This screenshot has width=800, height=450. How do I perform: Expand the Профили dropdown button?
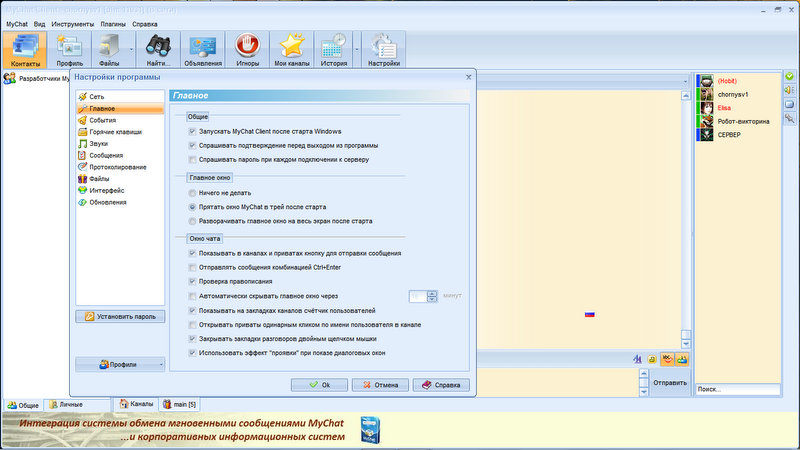tap(120, 364)
